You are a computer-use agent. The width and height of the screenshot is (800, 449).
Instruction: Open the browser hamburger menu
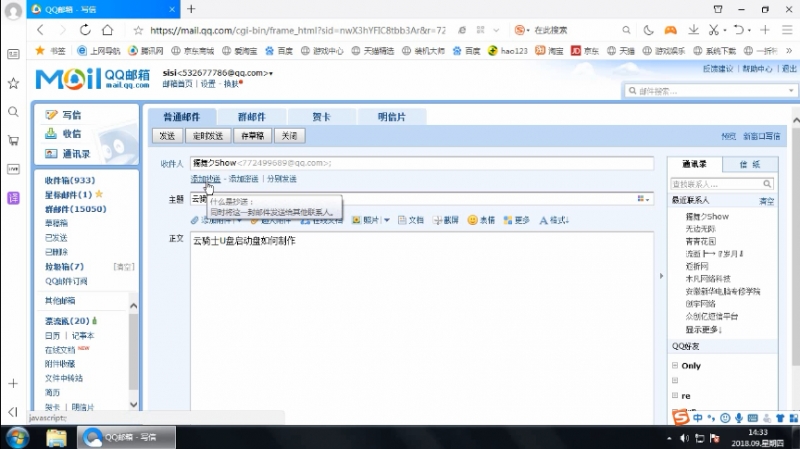pos(787,30)
